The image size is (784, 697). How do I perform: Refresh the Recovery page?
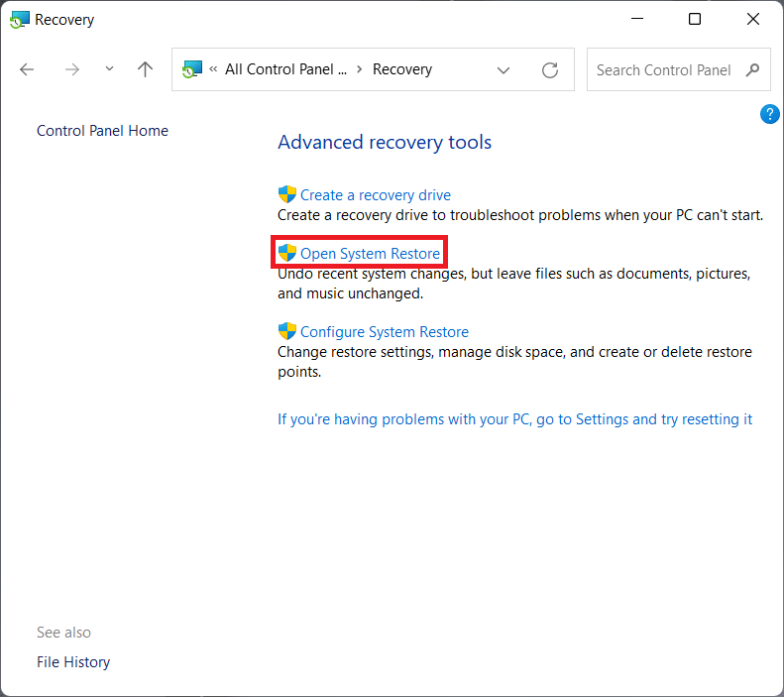(x=550, y=70)
